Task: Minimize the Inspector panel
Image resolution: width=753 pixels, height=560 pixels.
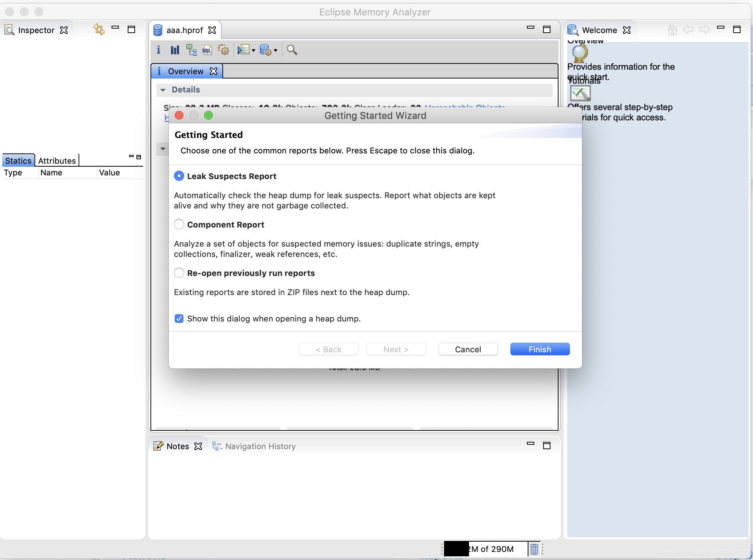Action: [115, 28]
